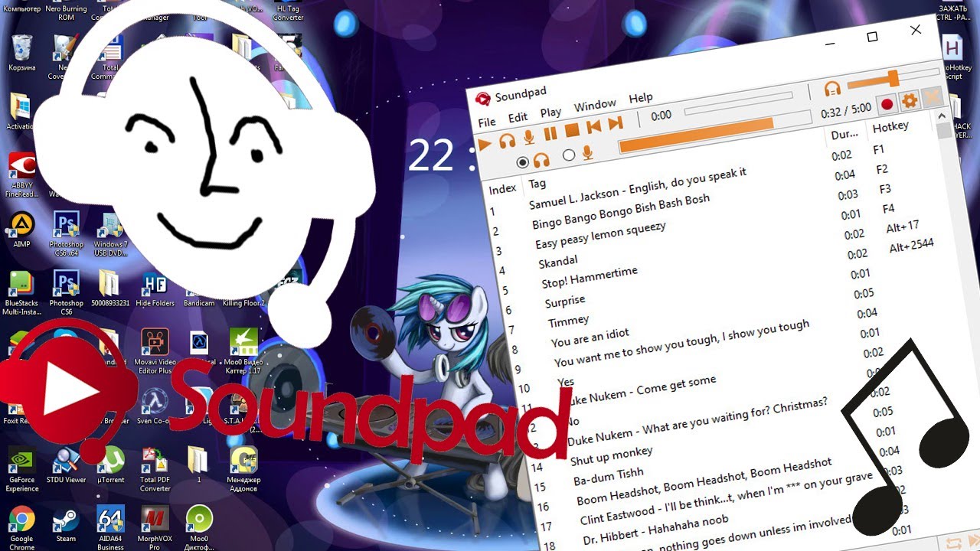Open the 50008933231 folder
This screenshot has width=980, height=551.
click(x=109, y=288)
